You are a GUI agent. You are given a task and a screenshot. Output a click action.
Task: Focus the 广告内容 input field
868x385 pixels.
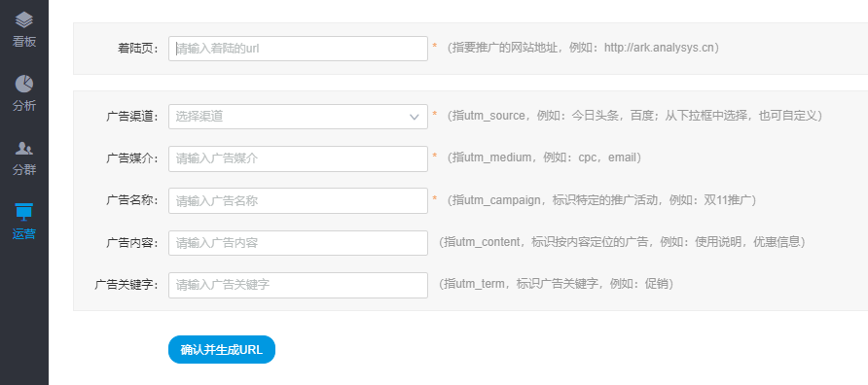point(298,243)
